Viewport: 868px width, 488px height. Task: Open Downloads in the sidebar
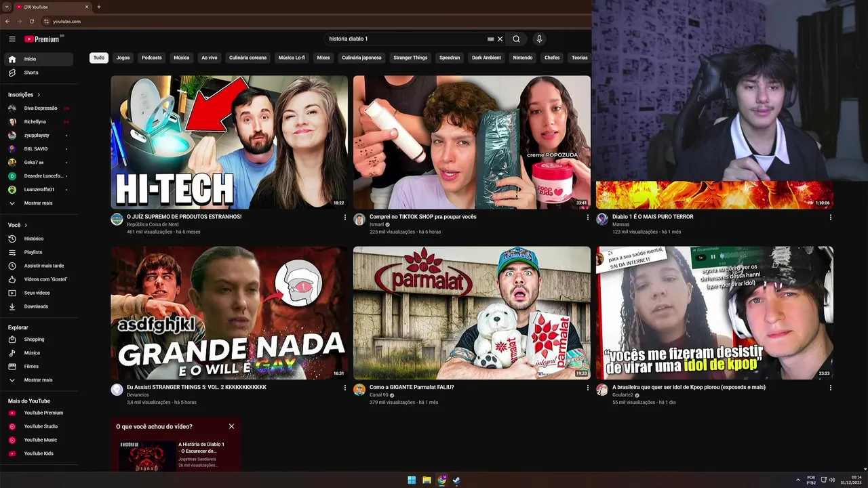coord(38,306)
